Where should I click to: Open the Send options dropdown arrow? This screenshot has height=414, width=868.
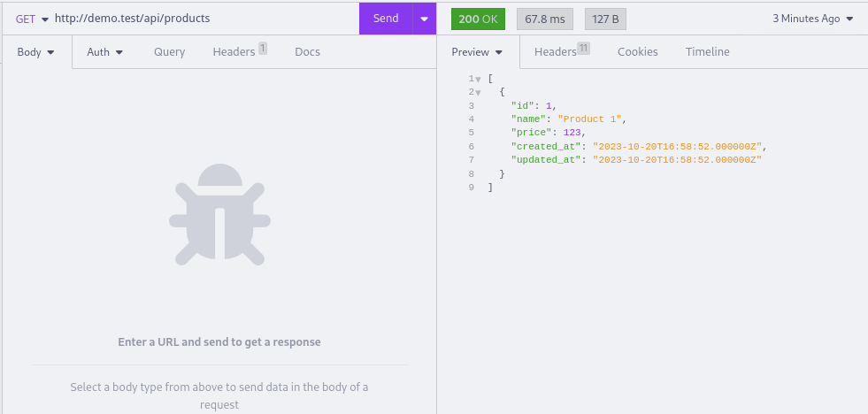pyautogui.click(x=425, y=19)
